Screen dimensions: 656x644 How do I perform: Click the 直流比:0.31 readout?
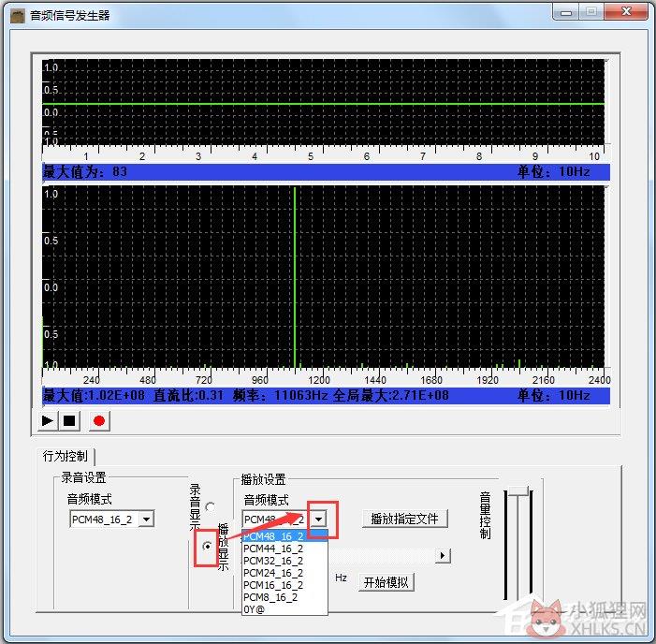tap(188, 395)
